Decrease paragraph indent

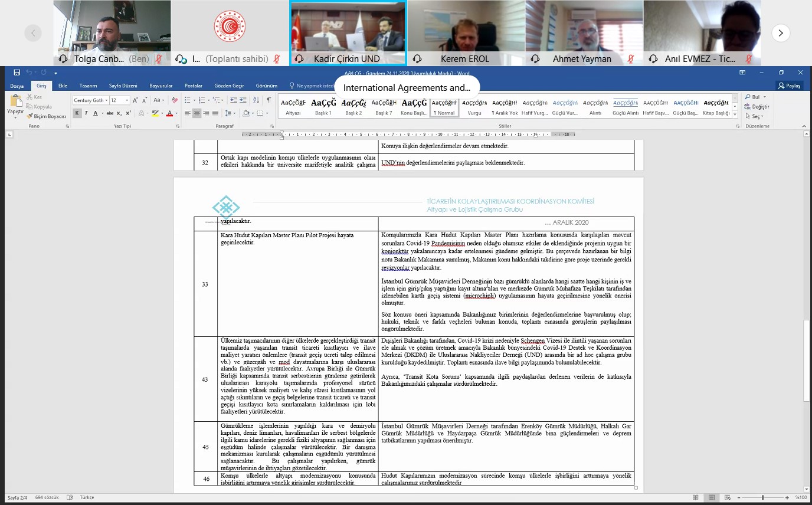click(x=234, y=100)
